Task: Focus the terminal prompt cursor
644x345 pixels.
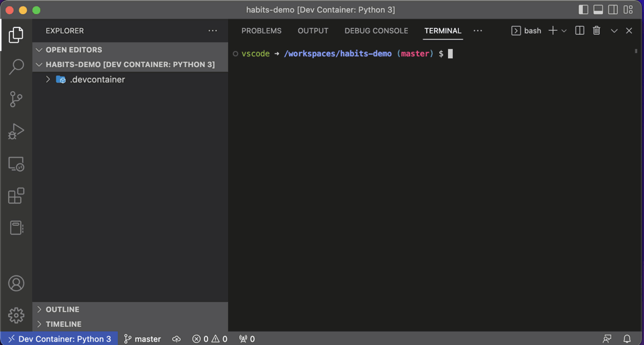Action: 450,54
